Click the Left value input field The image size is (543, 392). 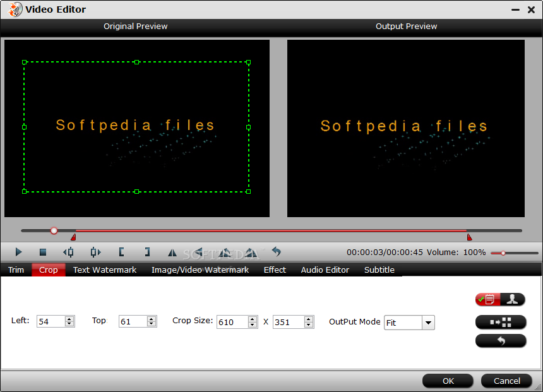51,321
